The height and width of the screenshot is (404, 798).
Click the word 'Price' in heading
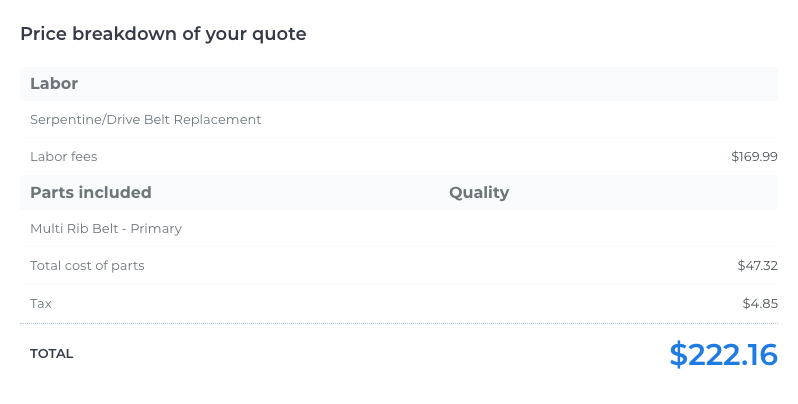click(x=43, y=34)
